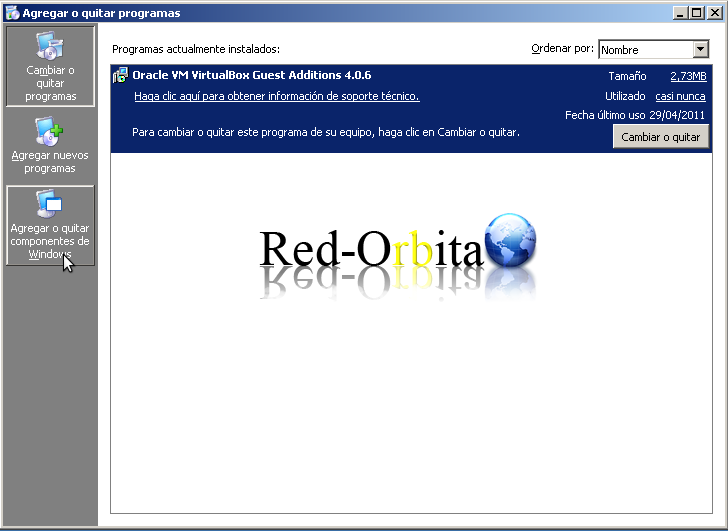Viewport: 728px width, 531px height.
Task: Click the Cambiar o quitar button
Action: (661, 136)
